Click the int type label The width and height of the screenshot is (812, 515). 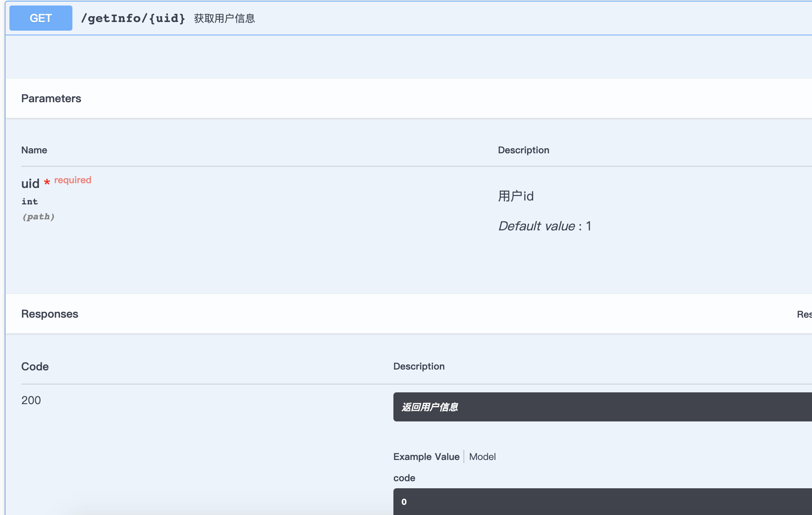30,202
